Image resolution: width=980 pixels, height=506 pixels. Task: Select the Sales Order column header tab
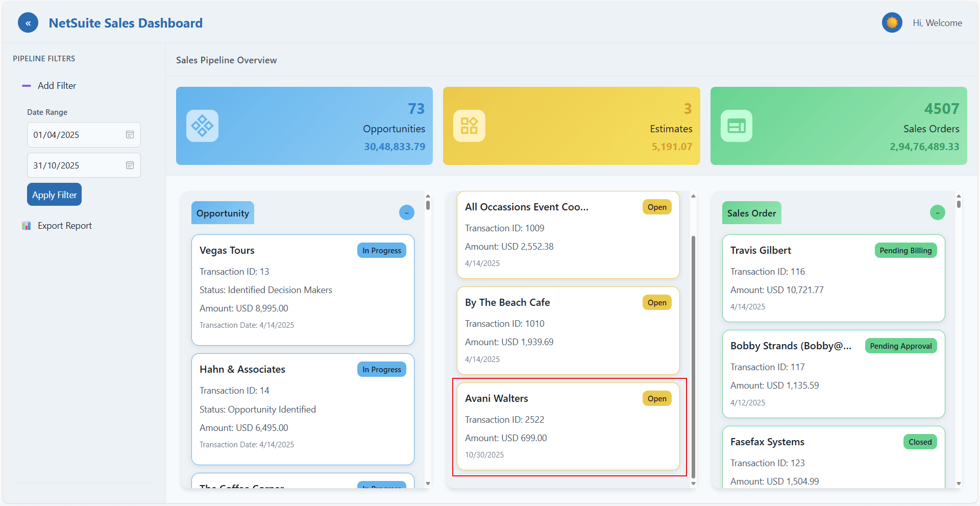751,213
